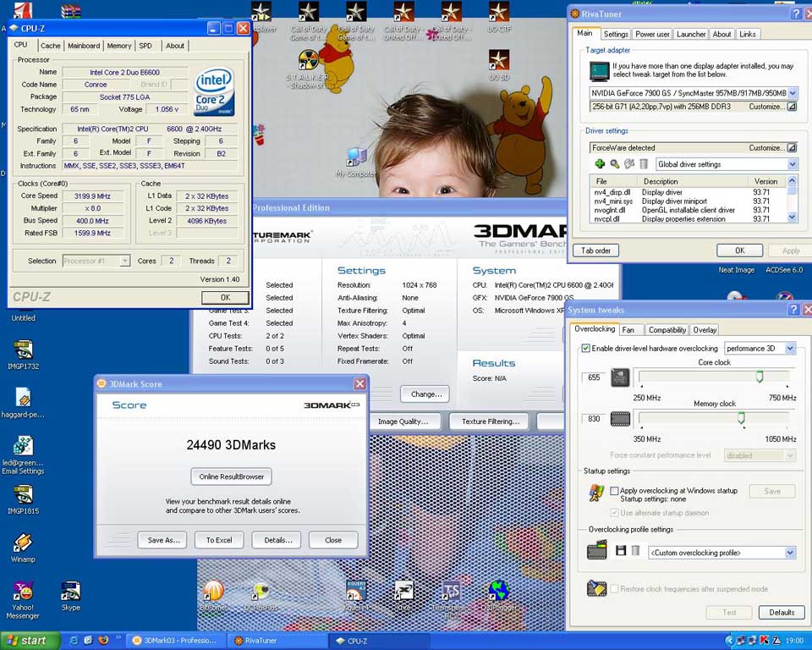Click the Defaults button in System tweaks
Image resolution: width=812 pixels, height=650 pixels.
pyautogui.click(x=782, y=612)
